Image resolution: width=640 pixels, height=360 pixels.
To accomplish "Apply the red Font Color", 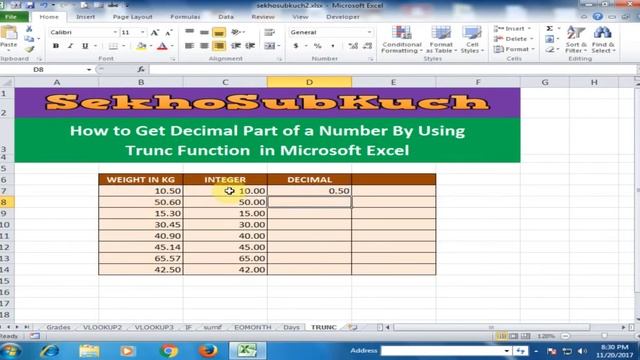I will (162, 46).
